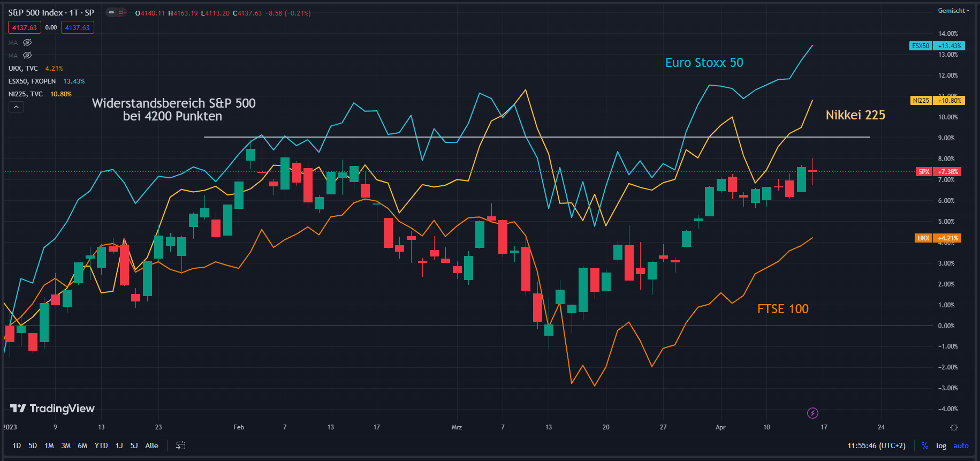
Task: Click the spread value 0.00
Action: [x=51, y=27]
